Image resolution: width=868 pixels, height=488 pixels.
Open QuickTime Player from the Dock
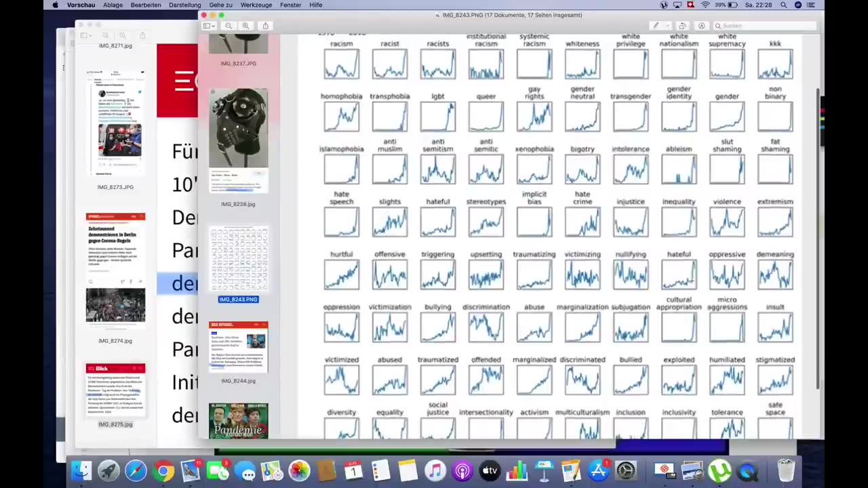point(747,470)
